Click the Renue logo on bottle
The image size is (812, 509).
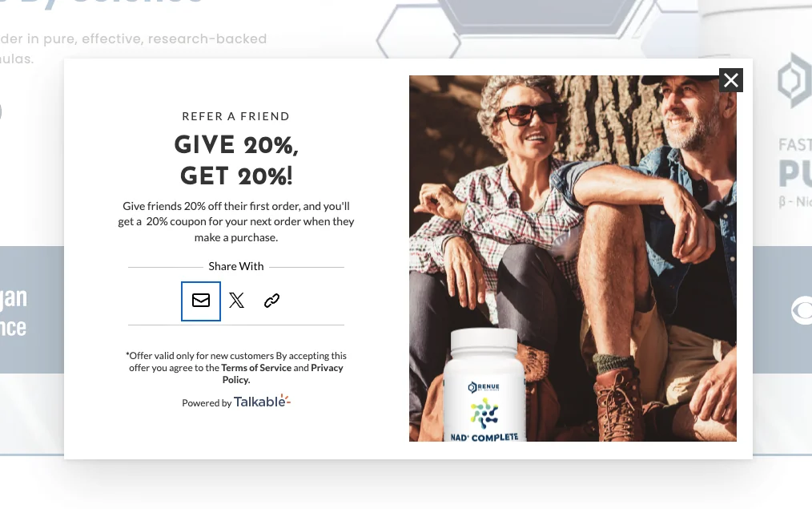[x=484, y=387]
